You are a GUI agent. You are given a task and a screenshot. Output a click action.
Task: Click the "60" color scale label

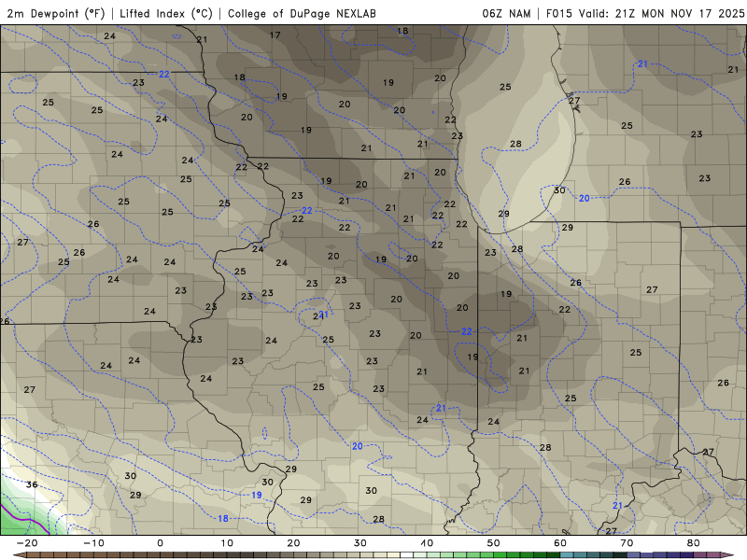click(560, 543)
